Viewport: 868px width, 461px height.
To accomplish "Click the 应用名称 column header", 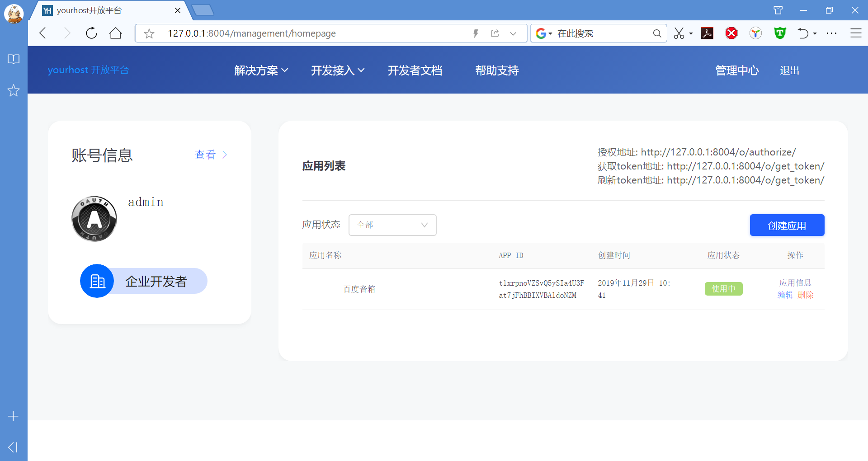I will 325,255.
